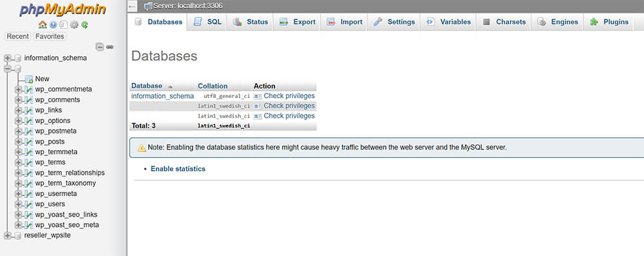Screen dimensions: 644x256
Task: Open wp_postmeta table name in tree
Action: tap(56, 131)
